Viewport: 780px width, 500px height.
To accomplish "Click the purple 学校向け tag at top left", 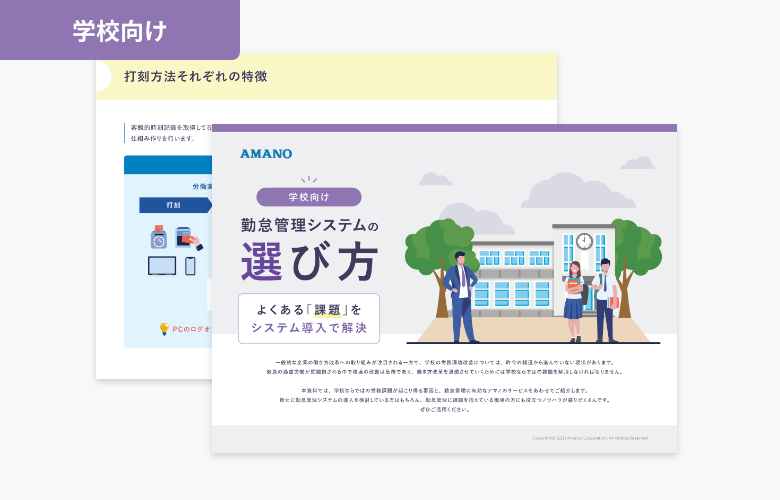I will pyautogui.click(x=119, y=31).
